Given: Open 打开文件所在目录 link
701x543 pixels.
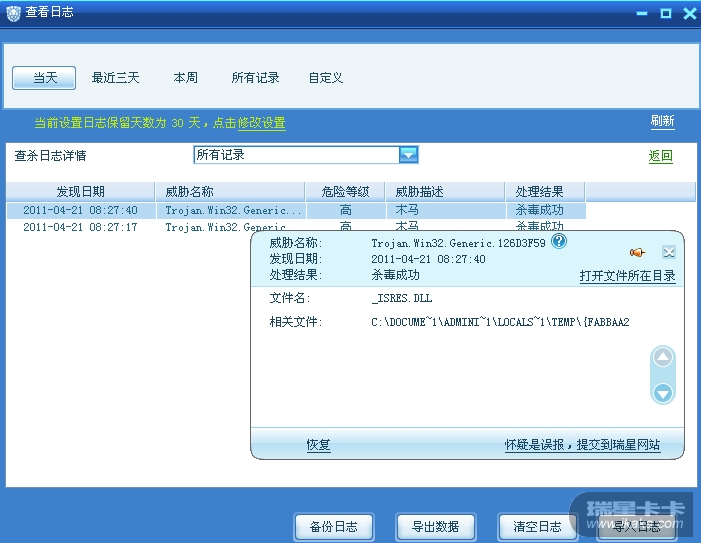Looking at the screenshot, I should (x=628, y=276).
